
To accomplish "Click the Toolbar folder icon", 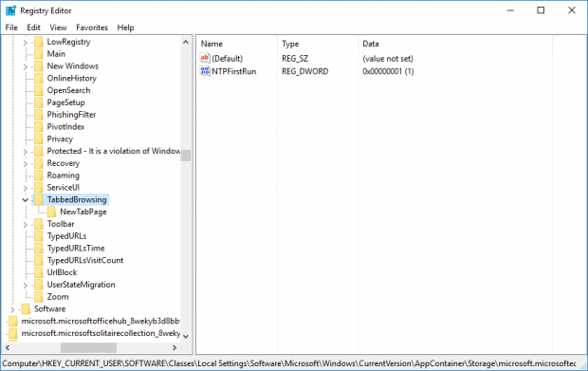I will coord(39,224).
